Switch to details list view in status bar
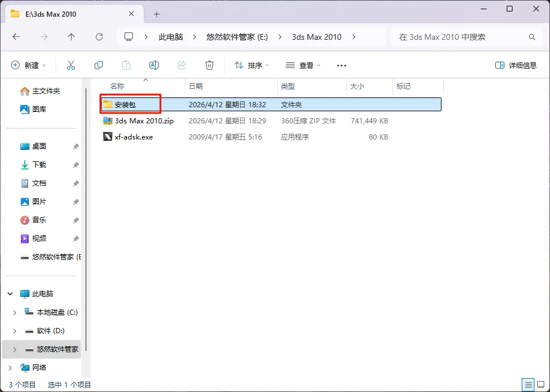 click(528, 385)
